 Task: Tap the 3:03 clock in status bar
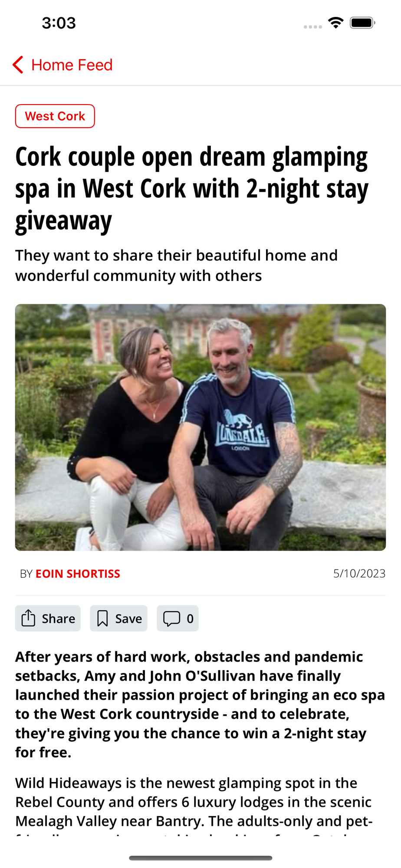(x=59, y=23)
